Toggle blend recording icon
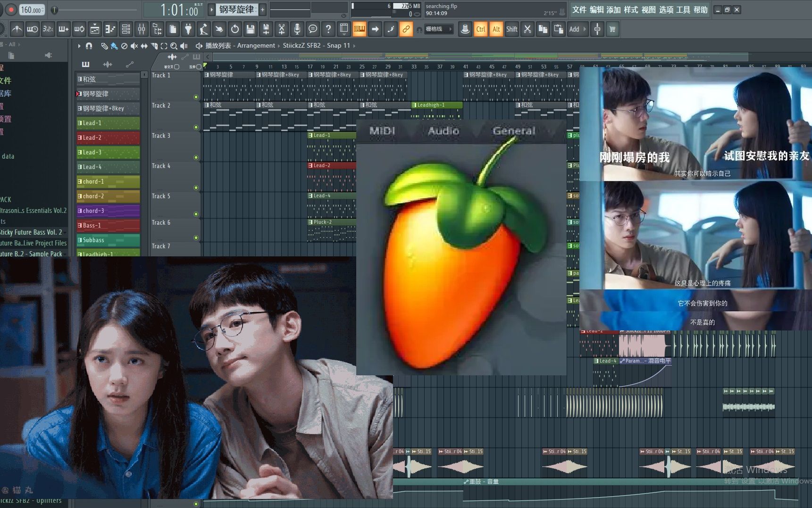 point(64,29)
